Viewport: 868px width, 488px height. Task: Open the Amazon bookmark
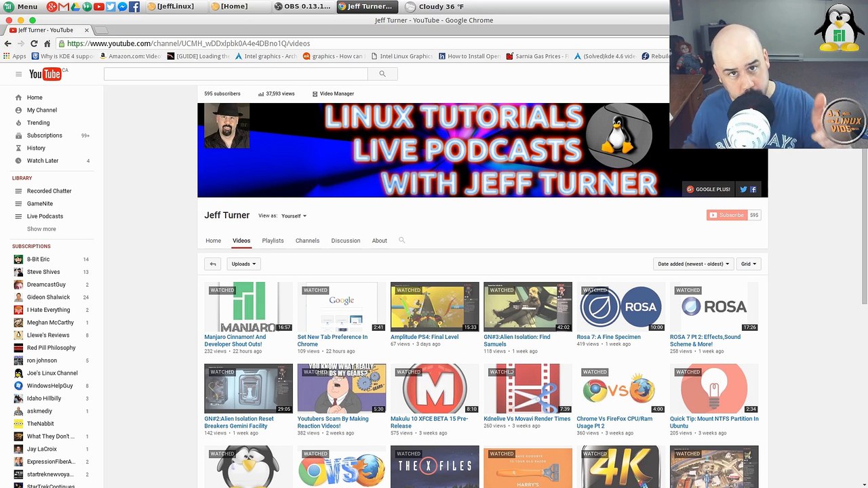130,56
